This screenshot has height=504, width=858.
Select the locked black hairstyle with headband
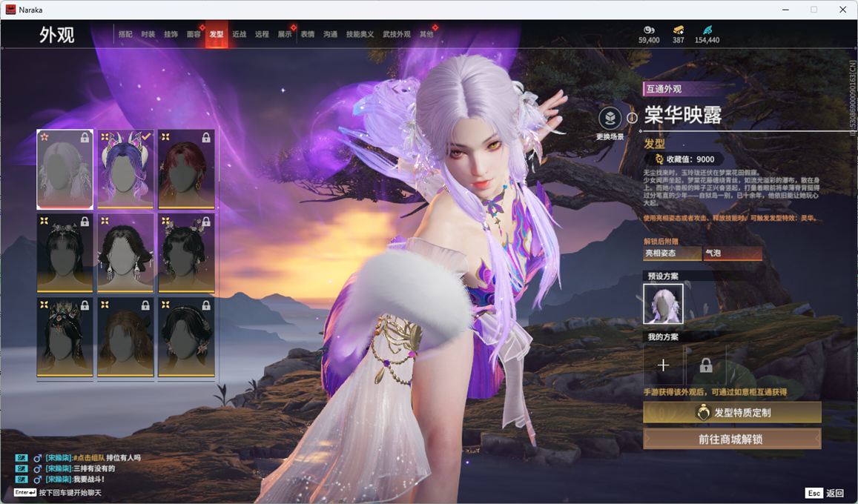(x=186, y=337)
